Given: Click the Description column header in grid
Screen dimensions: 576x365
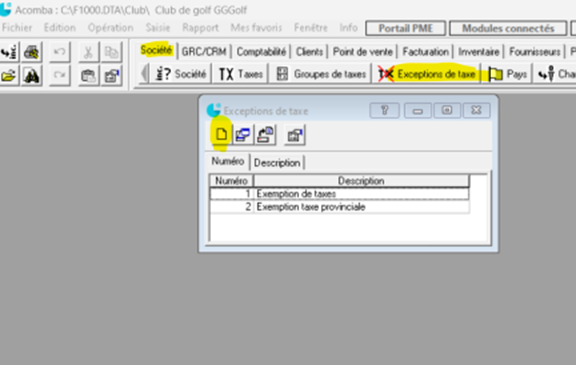Looking at the screenshot, I should pos(361,181).
